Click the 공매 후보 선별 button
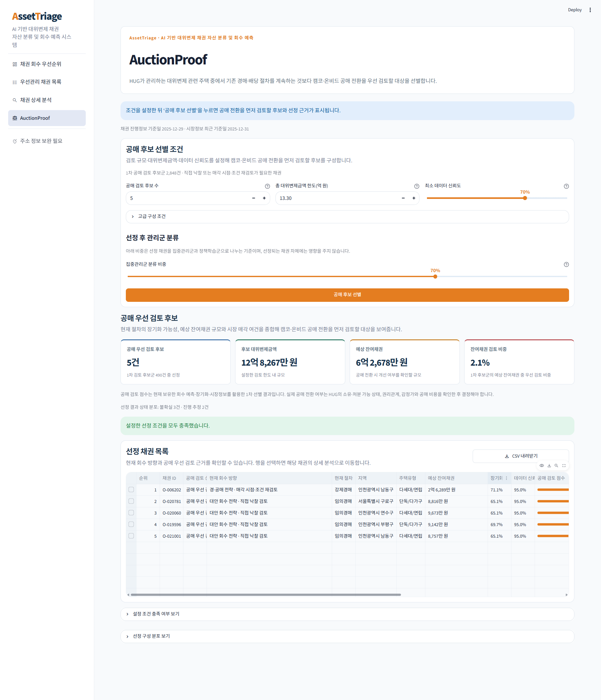 click(x=347, y=295)
